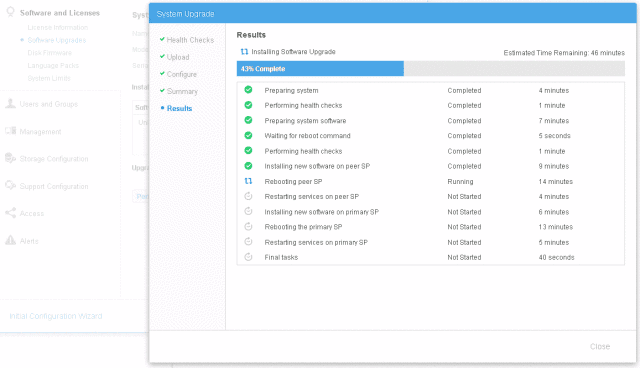Click the 43% Complete progress bar

pos(431,69)
